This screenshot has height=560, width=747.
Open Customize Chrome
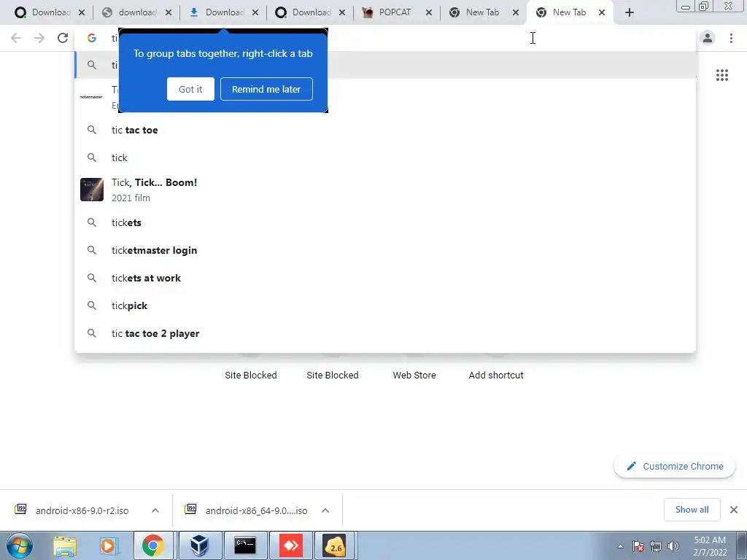[675, 466]
